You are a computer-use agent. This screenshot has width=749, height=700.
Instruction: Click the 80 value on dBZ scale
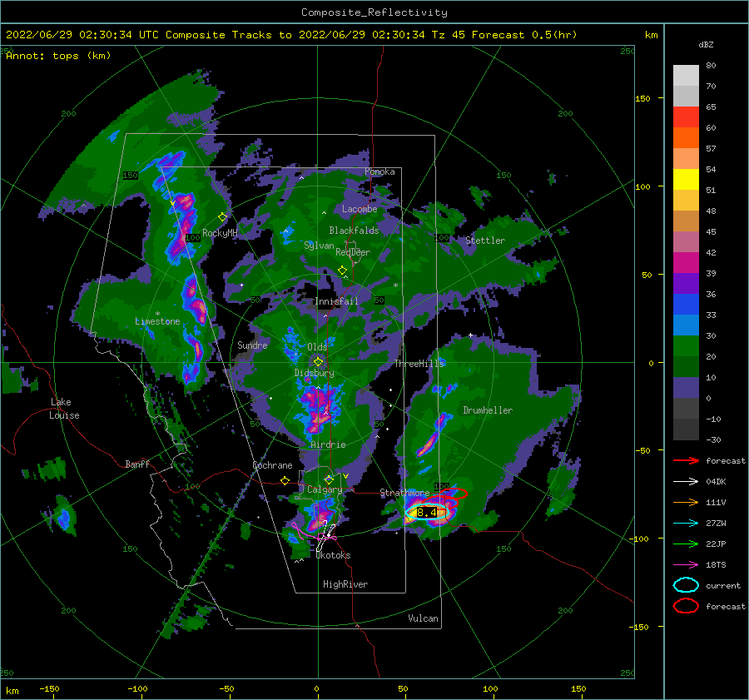point(711,66)
